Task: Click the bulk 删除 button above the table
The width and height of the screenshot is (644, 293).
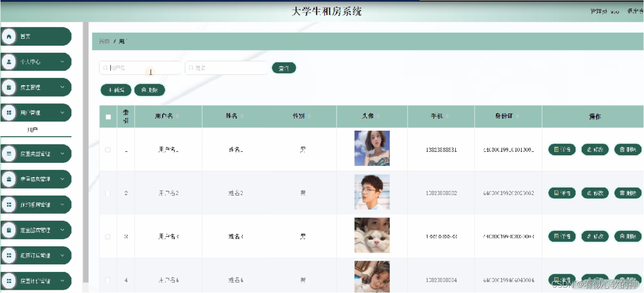Action: (150, 90)
